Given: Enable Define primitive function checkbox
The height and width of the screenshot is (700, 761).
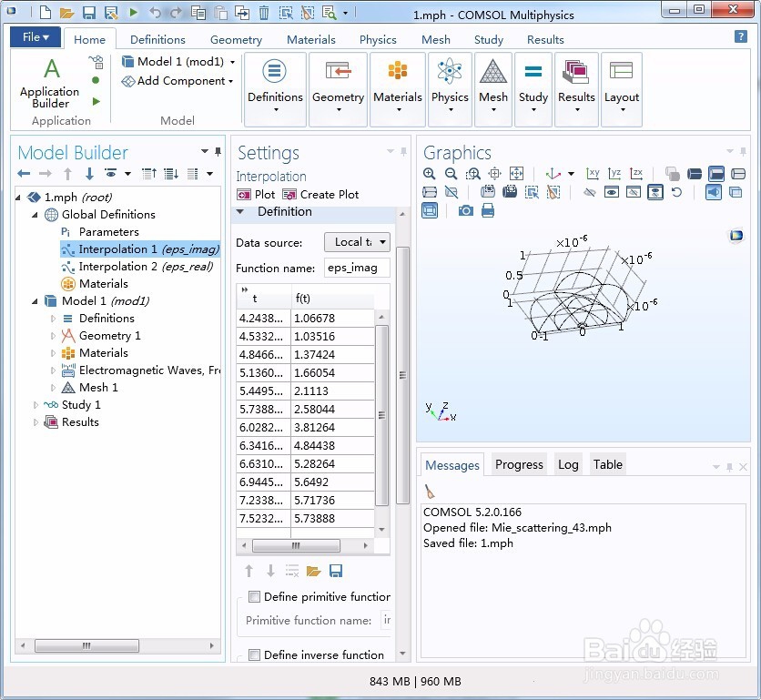Looking at the screenshot, I should point(254,596).
